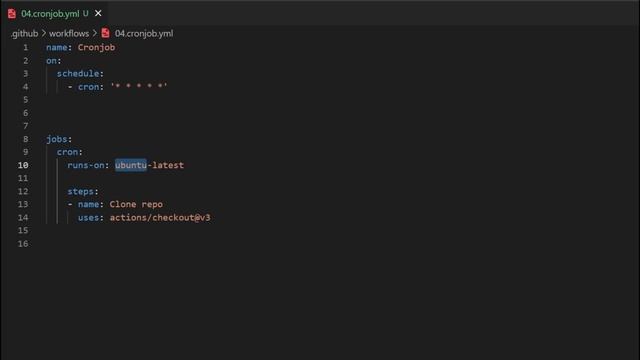Click the YAML file icon in the tab
Screen dimensions: 640x360
click(12, 13)
